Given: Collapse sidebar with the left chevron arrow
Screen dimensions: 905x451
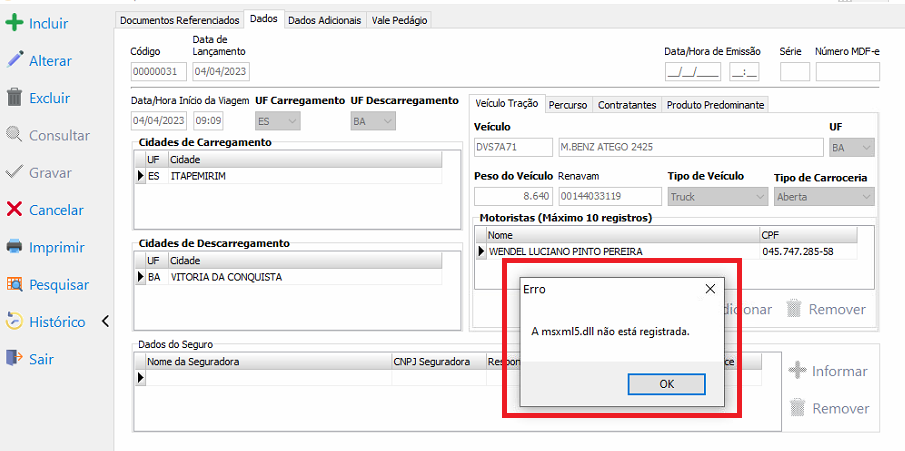Looking at the screenshot, I should (105, 322).
